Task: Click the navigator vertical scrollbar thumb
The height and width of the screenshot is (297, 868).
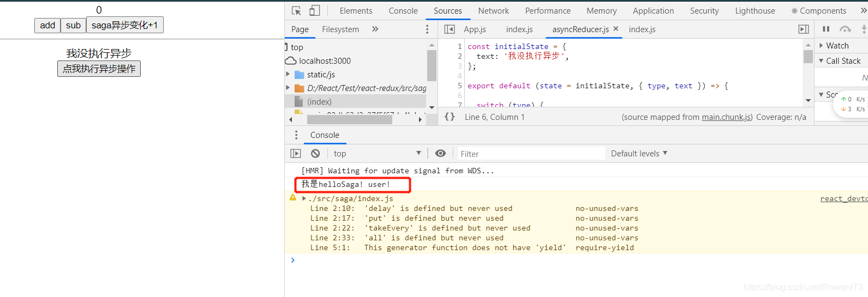Action: pos(432,65)
